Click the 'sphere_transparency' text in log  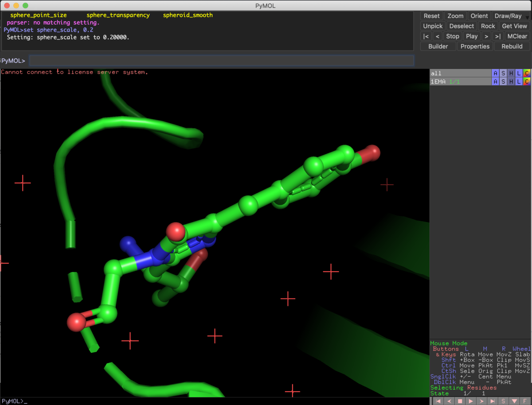click(118, 15)
